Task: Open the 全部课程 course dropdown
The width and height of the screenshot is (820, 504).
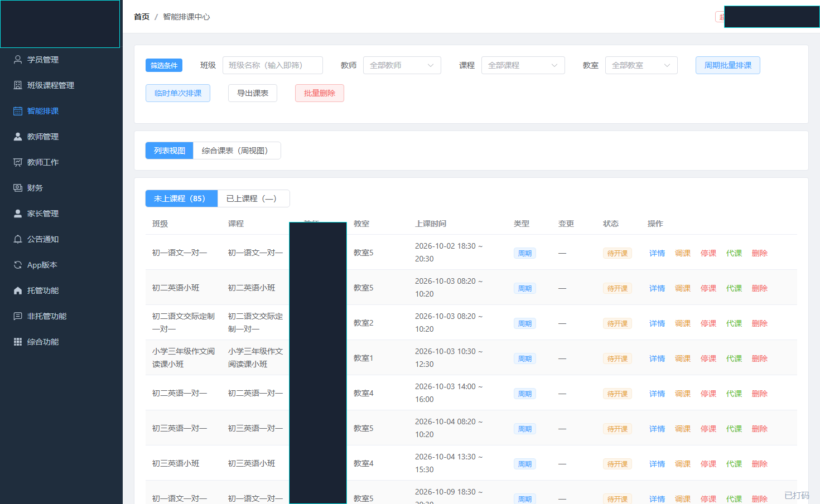Action: (x=523, y=65)
